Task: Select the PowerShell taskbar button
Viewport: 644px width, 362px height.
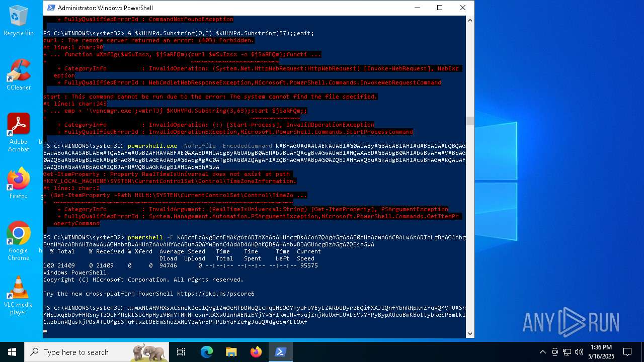Action: [x=281, y=352]
